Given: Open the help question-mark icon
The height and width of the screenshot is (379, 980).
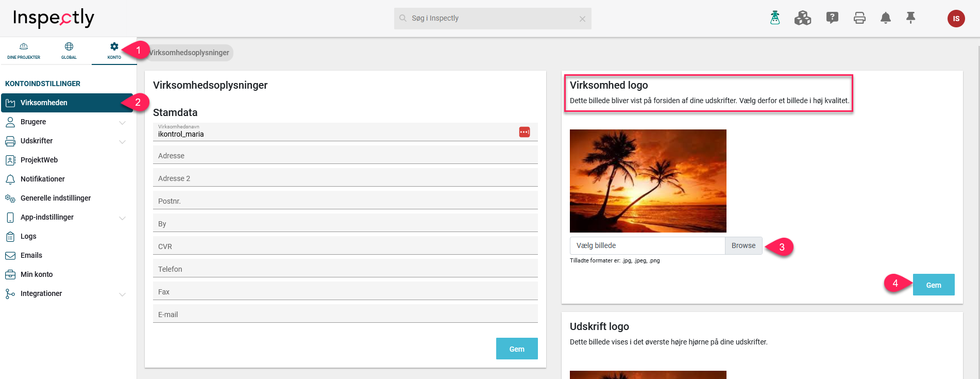Looking at the screenshot, I should click(832, 18).
